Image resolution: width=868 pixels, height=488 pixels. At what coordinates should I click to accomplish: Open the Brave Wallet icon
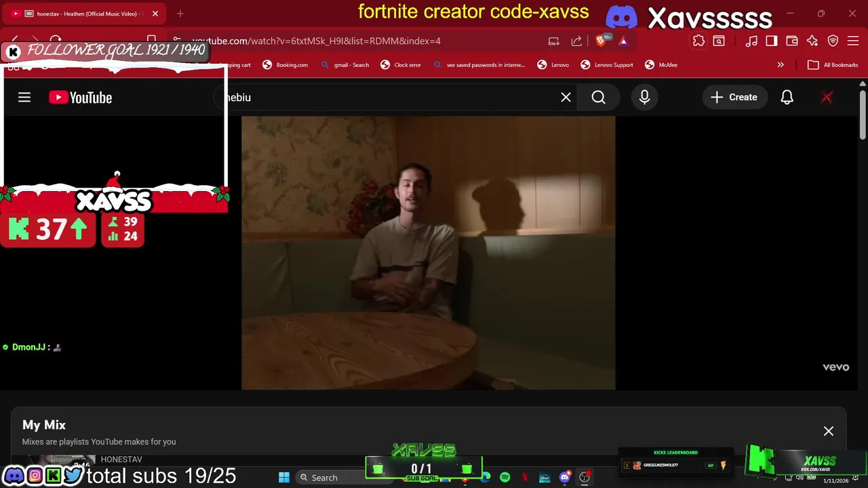(x=792, y=41)
